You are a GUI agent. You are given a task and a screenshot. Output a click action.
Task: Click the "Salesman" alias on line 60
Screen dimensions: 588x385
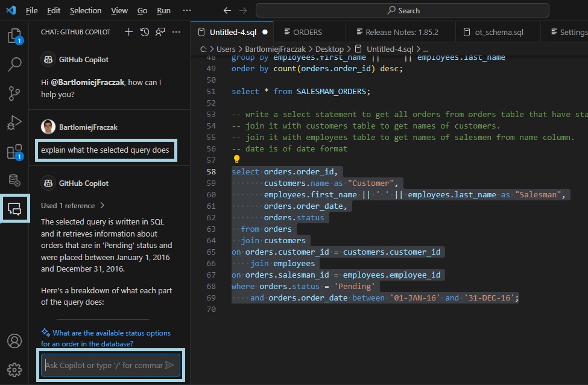click(x=538, y=194)
